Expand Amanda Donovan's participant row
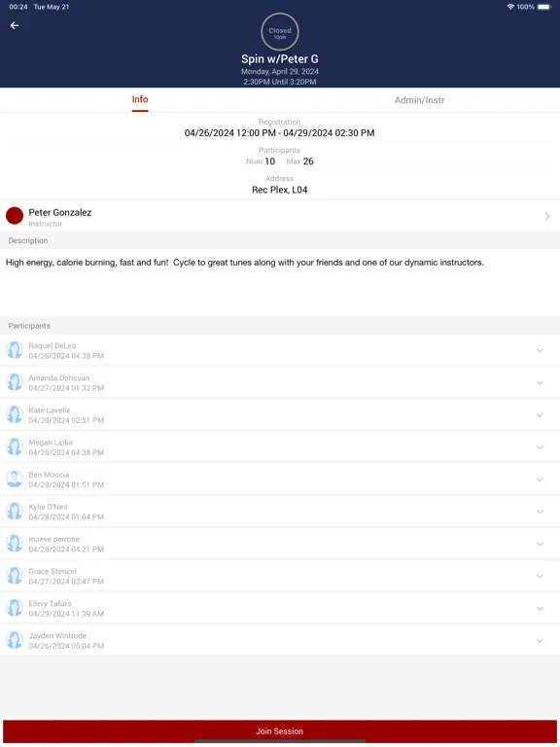 540,383
